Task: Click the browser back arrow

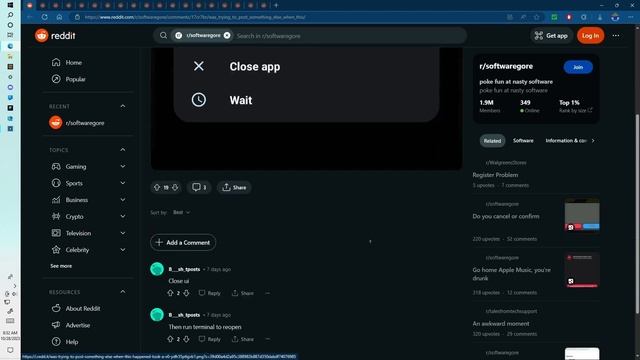Action: click(30, 17)
